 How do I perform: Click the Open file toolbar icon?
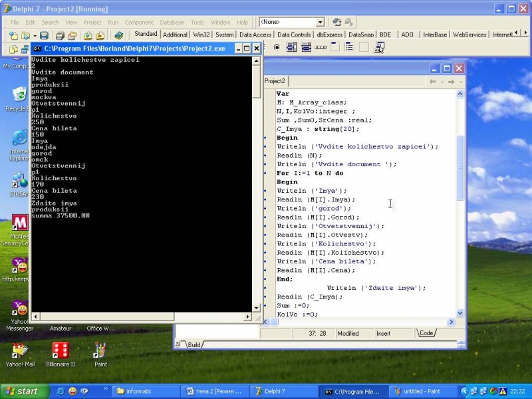(25, 35)
